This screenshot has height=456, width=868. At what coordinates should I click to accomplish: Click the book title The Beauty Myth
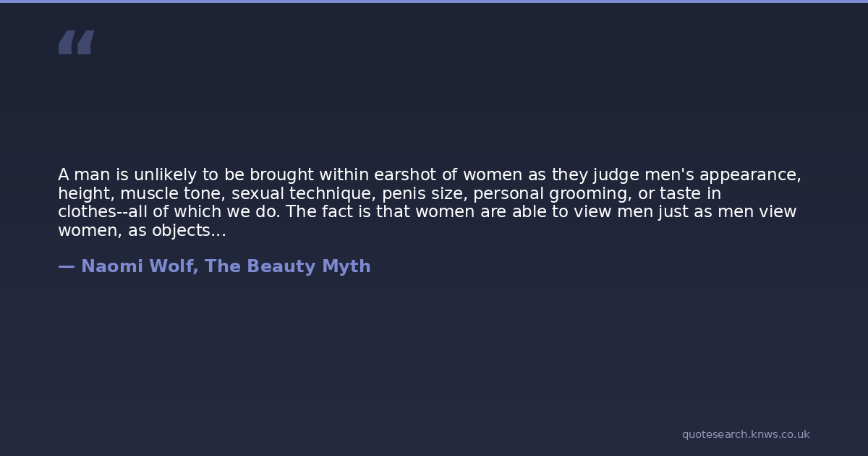(x=287, y=266)
